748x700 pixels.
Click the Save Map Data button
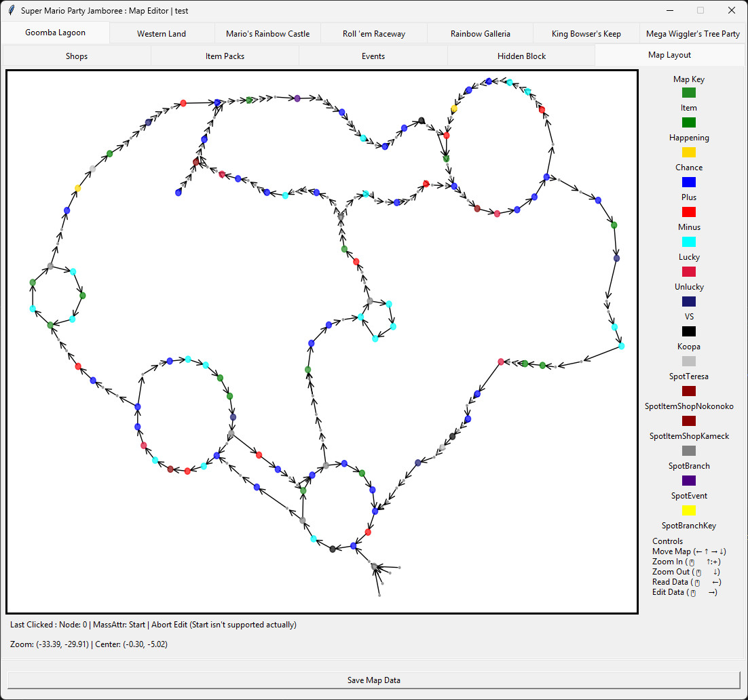(373, 680)
